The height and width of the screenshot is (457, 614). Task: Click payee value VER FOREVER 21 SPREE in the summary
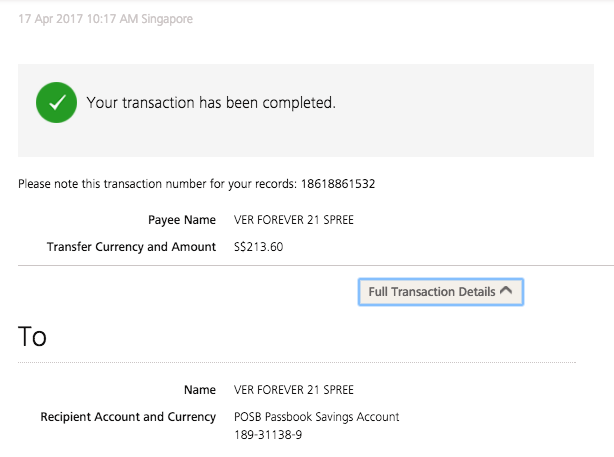[294, 220]
